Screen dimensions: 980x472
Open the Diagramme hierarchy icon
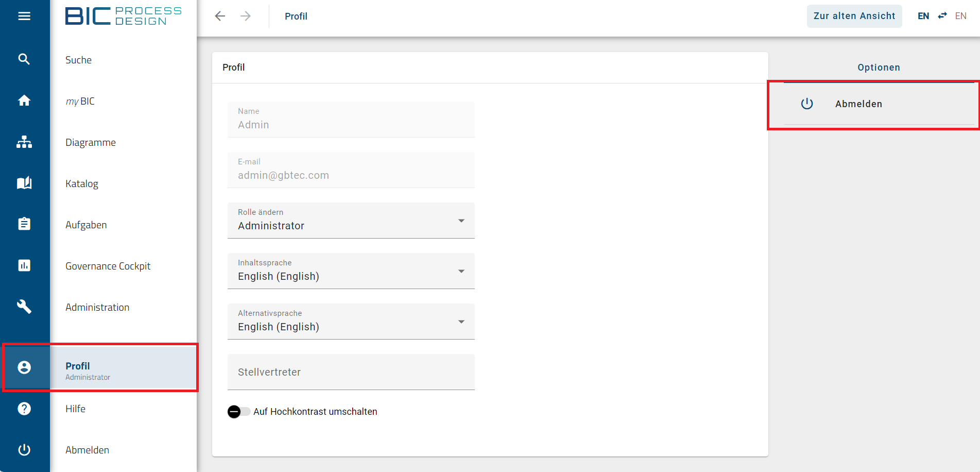pos(24,142)
